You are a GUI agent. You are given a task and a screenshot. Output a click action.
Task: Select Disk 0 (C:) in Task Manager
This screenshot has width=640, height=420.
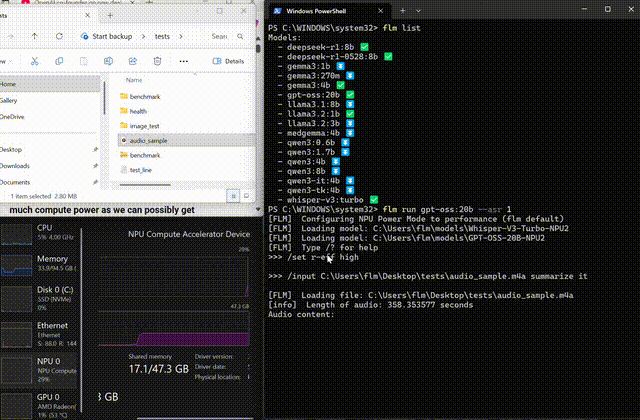pyautogui.click(x=40, y=298)
